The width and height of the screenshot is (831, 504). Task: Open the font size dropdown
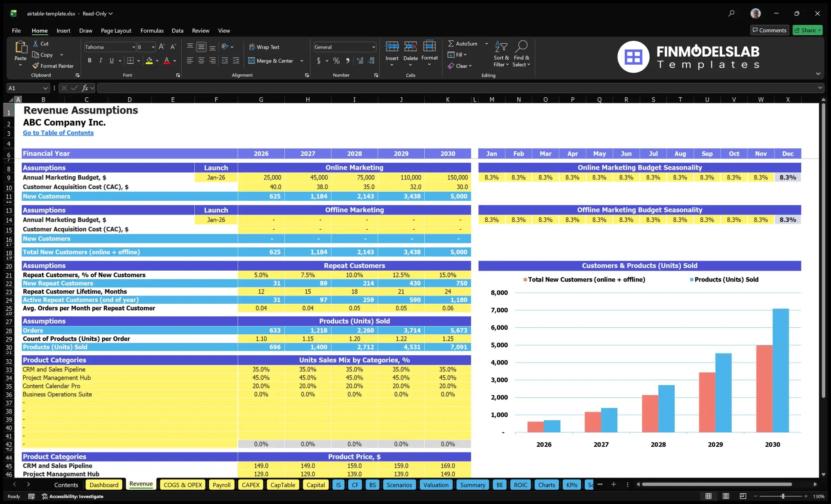tap(153, 47)
